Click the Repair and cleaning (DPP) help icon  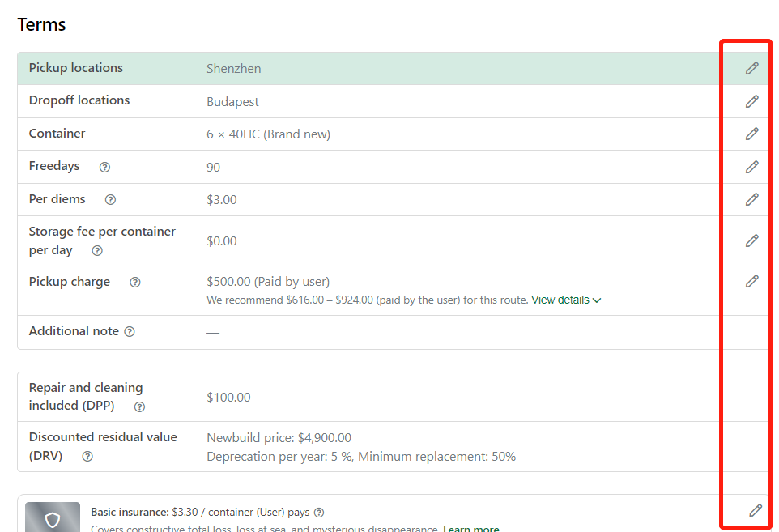[139, 406]
